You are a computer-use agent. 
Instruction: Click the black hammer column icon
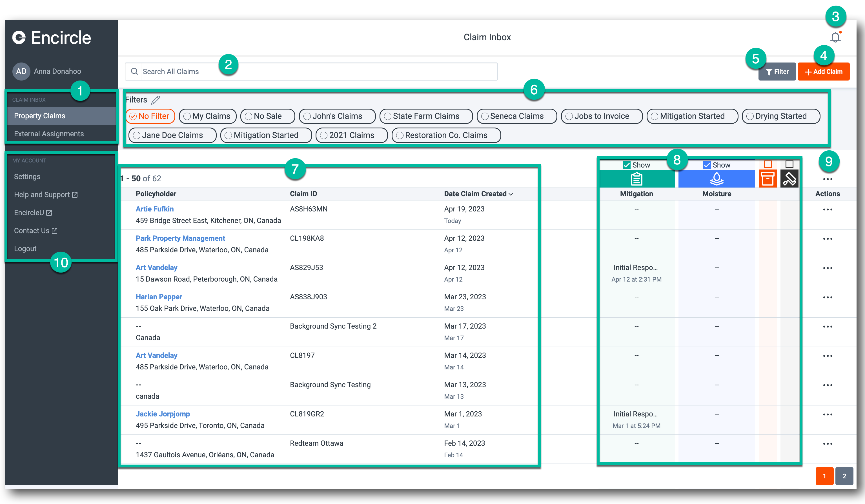[x=789, y=179]
